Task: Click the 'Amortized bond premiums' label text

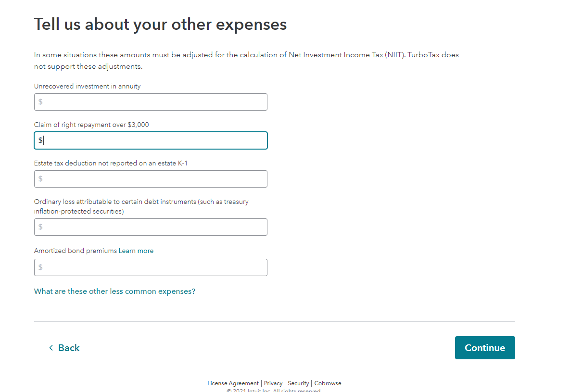Action: 76,251
